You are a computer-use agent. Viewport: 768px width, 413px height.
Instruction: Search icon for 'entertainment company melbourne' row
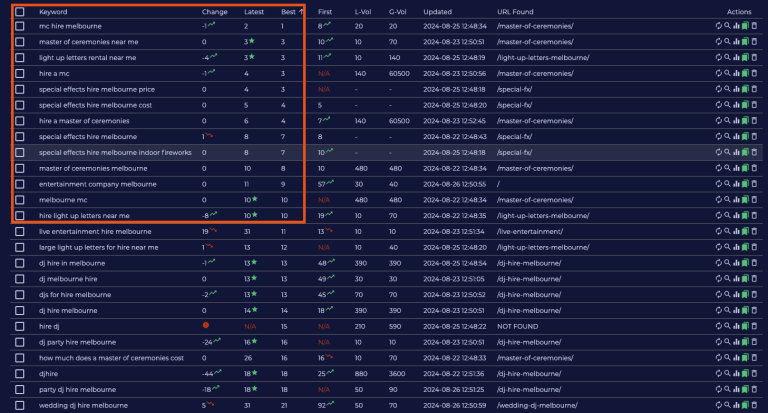point(727,184)
